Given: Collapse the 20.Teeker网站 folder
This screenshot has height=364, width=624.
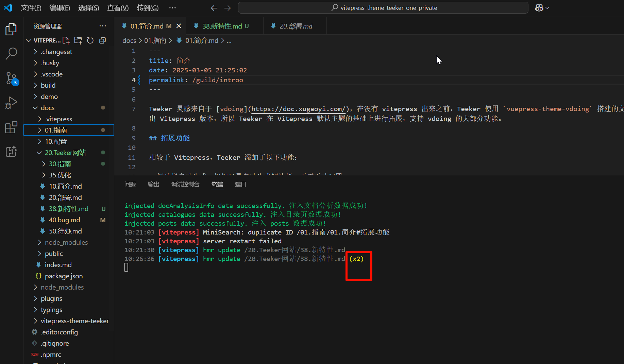Looking at the screenshot, I should tap(69, 153).
